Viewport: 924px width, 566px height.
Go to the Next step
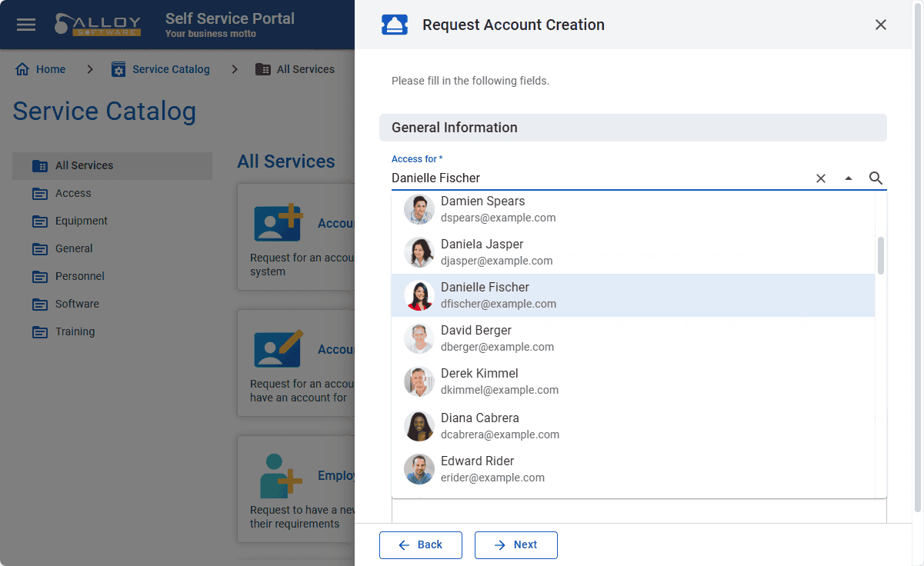click(x=516, y=544)
